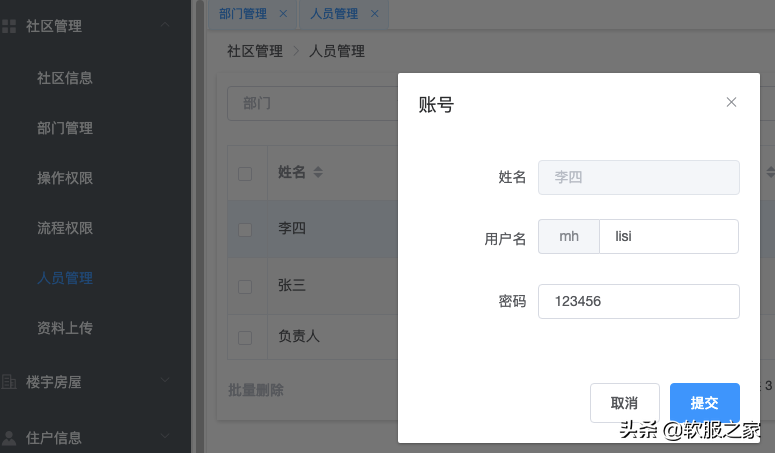The image size is (775, 453).
Task: Close the 人员管理 tab with its X
Action: [375, 14]
